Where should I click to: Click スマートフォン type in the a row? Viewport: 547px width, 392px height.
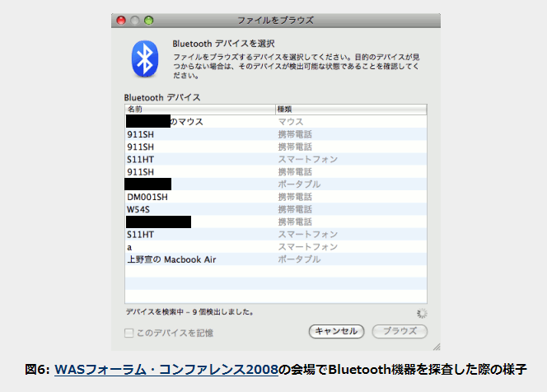coord(308,247)
